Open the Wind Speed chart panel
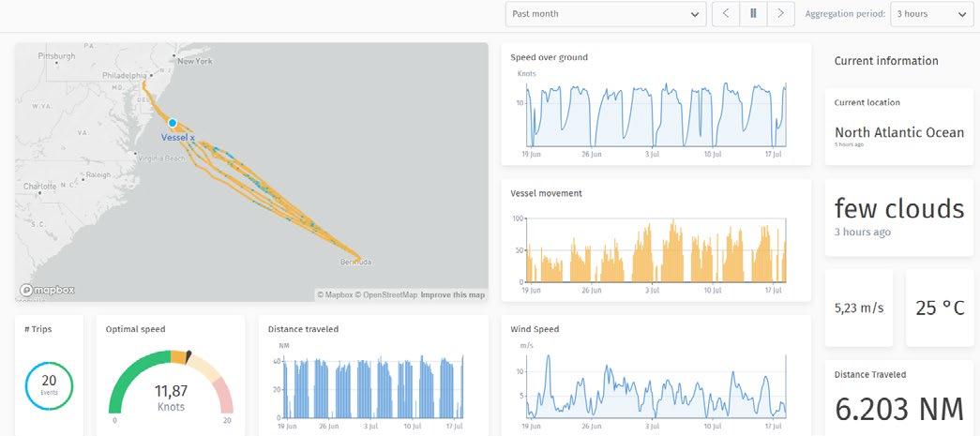 [x=656, y=375]
